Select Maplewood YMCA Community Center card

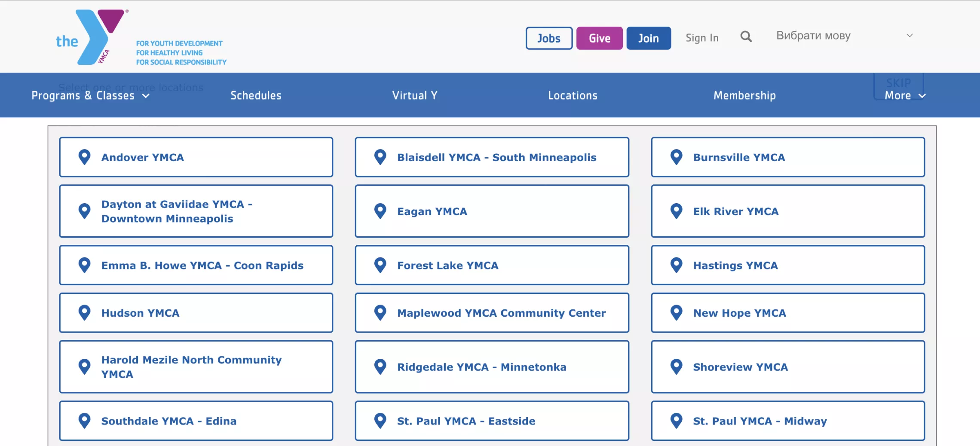492,313
